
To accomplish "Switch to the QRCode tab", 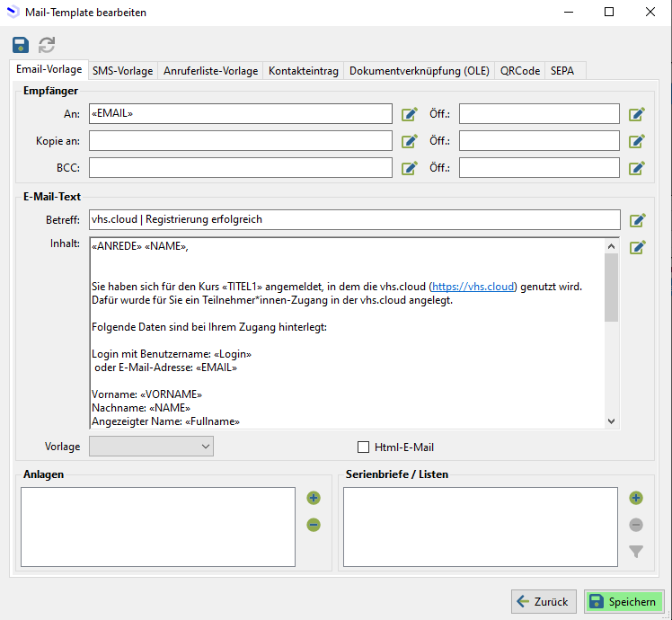I will pyautogui.click(x=520, y=71).
